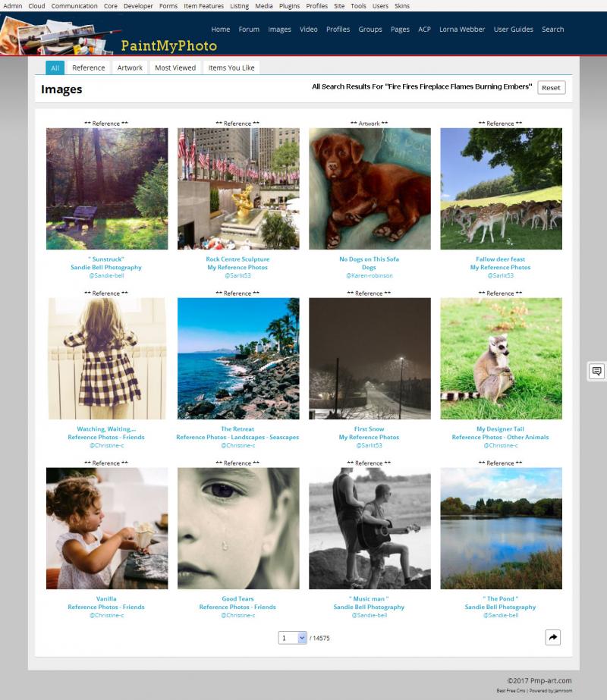Open the Item Features menu
This screenshot has height=700, width=607.
click(x=203, y=6)
